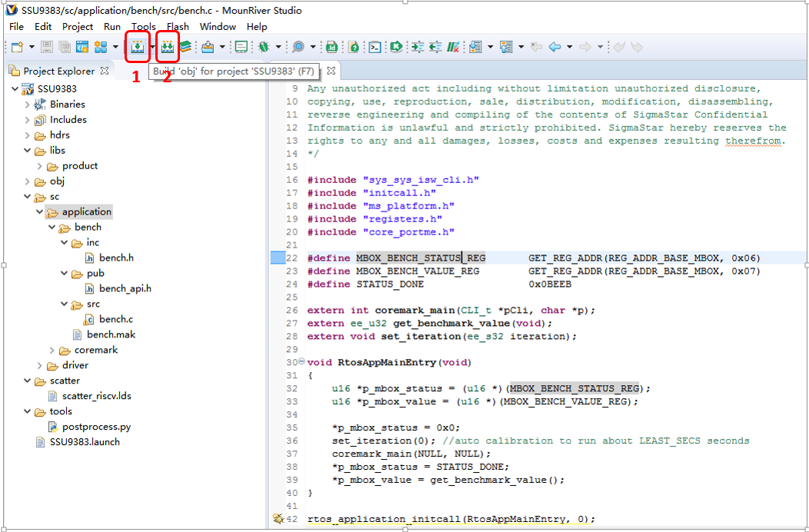Click the blue Back navigation arrow
This screenshot has height=532, width=809.
point(554,47)
